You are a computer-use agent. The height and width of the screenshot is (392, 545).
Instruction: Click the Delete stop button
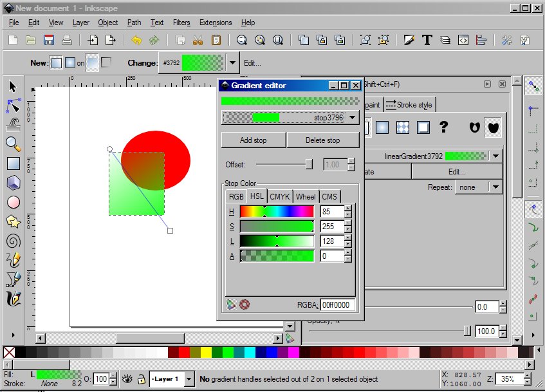pos(323,140)
